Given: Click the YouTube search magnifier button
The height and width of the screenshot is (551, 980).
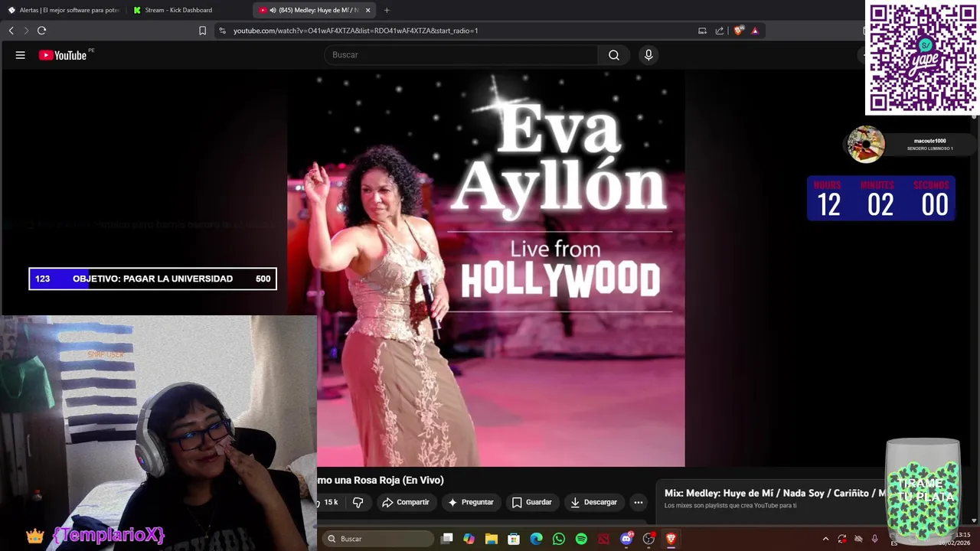Looking at the screenshot, I should (x=614, y=55).
